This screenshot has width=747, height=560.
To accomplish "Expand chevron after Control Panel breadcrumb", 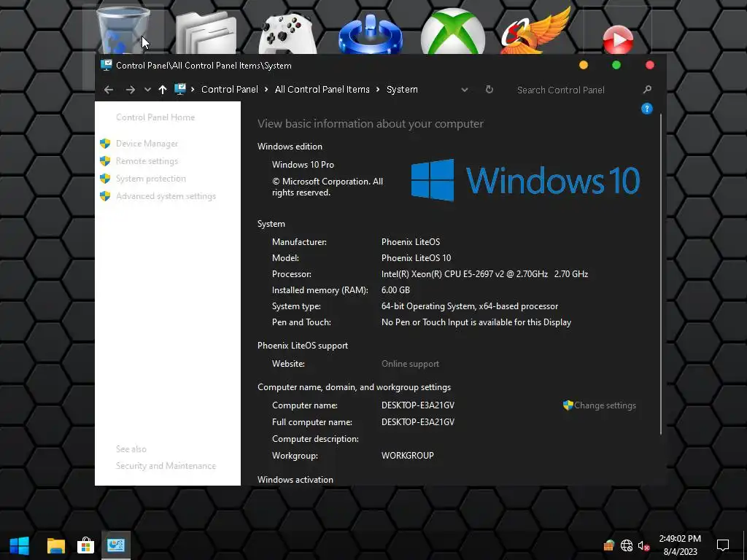I will point(266,90).
